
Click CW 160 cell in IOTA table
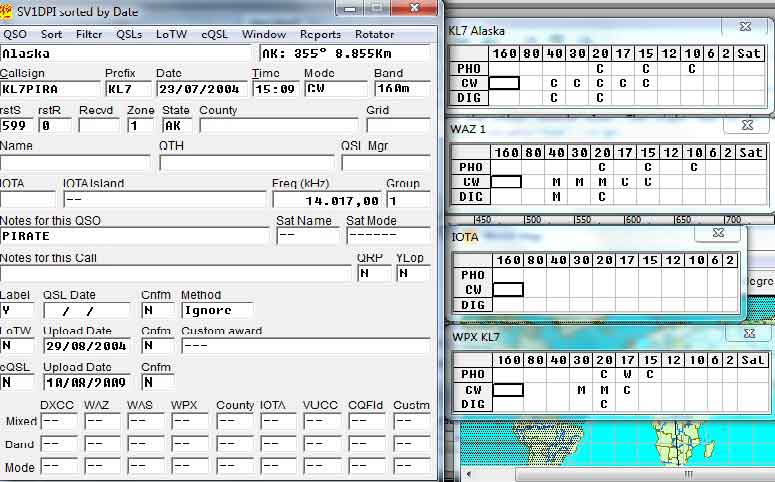pos(508,290)
